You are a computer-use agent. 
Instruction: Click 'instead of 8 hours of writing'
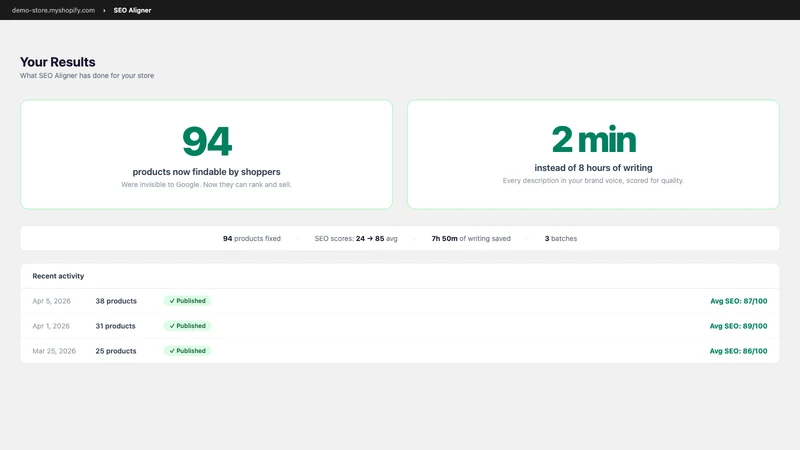pyautogui.click(x=593, y=168)
